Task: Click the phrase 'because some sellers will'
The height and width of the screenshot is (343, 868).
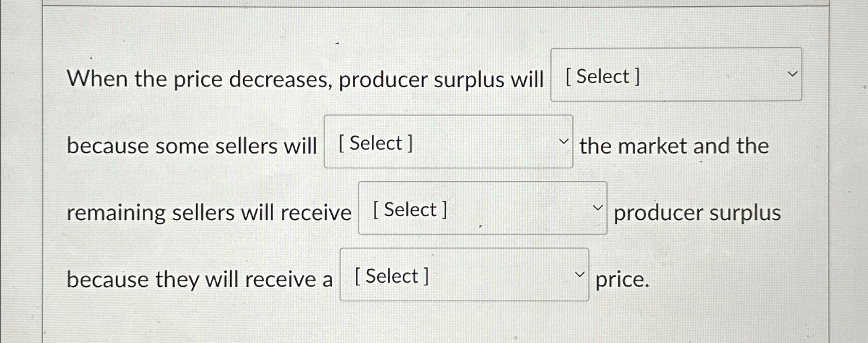Action: click(191, 146)
